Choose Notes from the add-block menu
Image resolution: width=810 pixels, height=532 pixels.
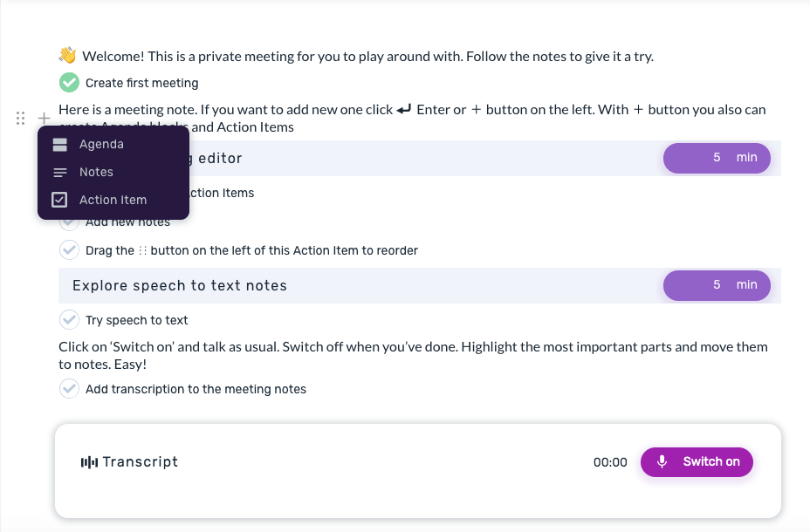point(96,173)
